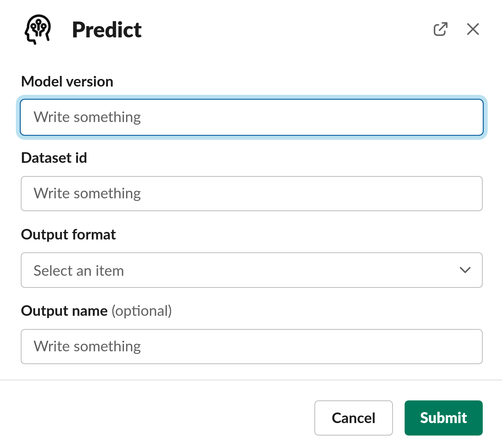The width and height of the screenshot is (502, 448).
Task: Click the 'Model version' field label
Action: click(67, 82)
